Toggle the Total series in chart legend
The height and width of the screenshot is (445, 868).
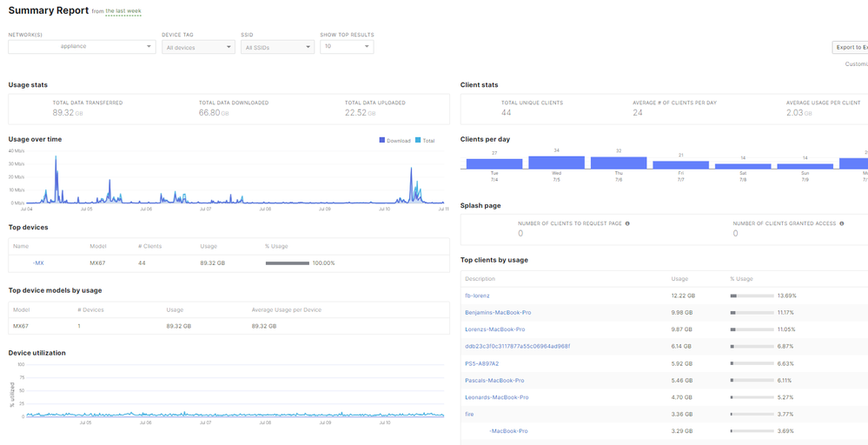(x=425, y=140)
